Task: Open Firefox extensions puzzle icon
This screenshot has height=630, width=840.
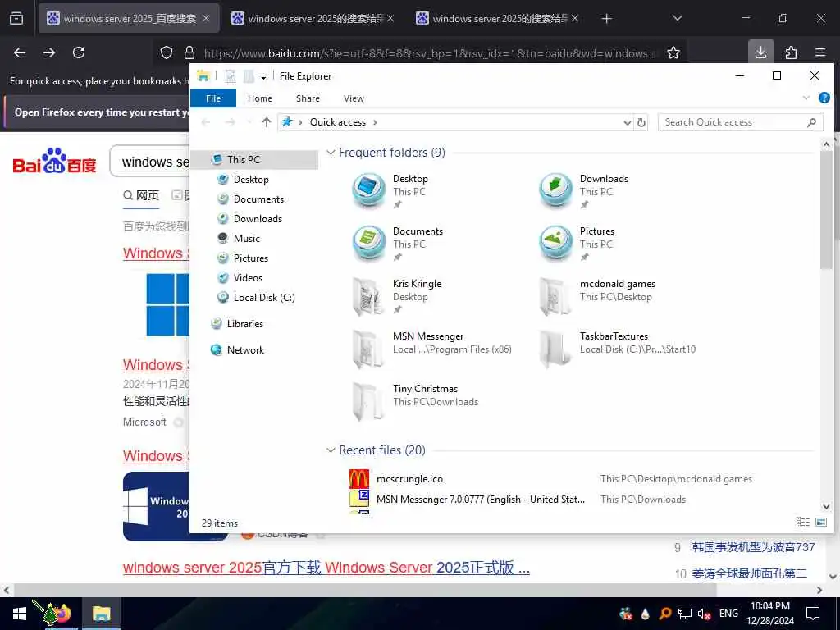Action: (791, 52)
